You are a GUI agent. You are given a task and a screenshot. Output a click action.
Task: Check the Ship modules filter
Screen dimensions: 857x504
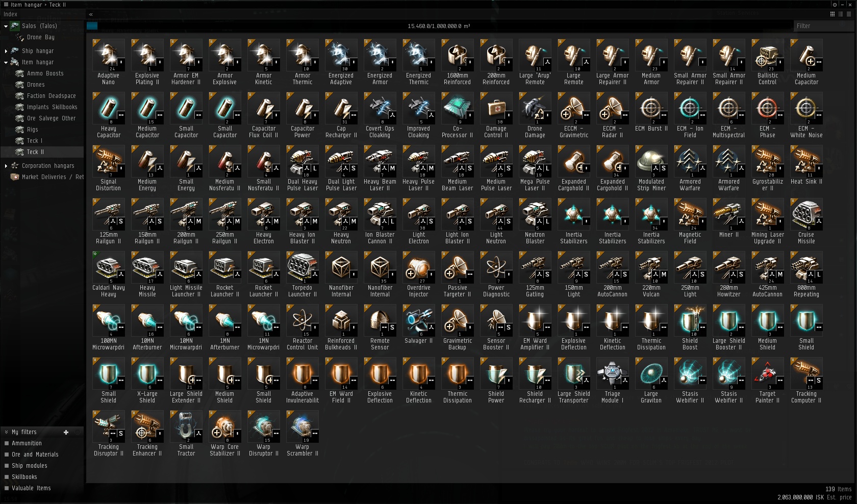pyautogui.click(x=7, y=466)
